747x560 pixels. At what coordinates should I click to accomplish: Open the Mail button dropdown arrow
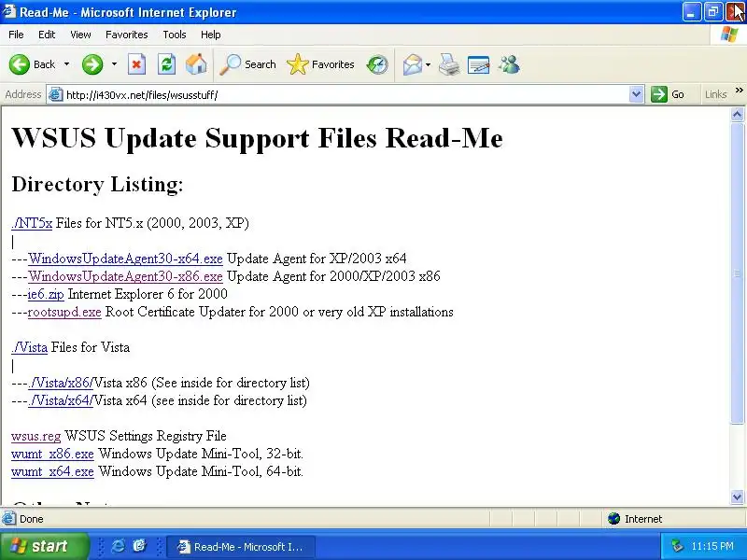tap(429, 64)
